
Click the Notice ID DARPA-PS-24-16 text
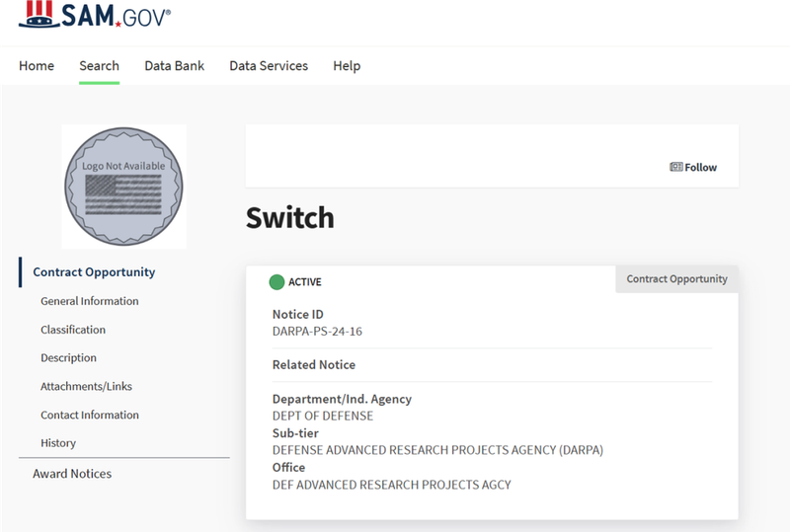pyautogui.click(x=317, y=332)
